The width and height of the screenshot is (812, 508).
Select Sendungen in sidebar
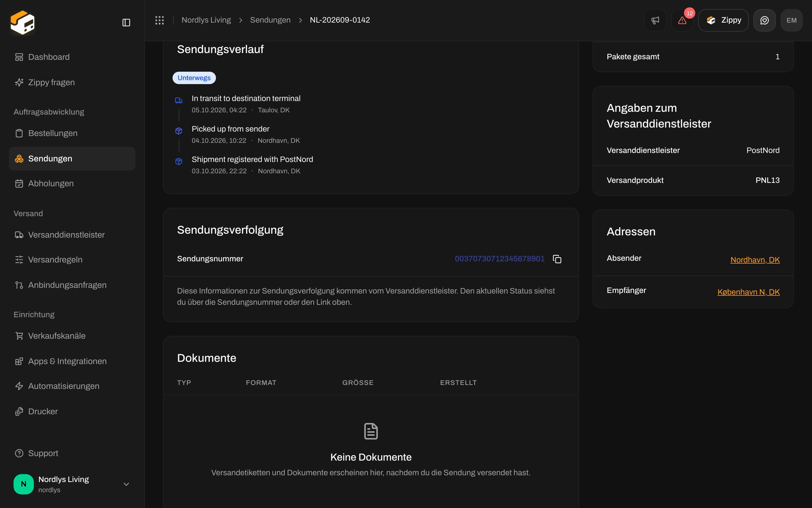coord(72,159)
